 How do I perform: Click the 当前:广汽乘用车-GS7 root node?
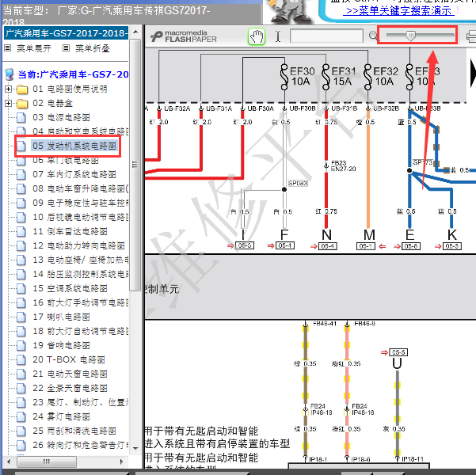tap(73, 74)
